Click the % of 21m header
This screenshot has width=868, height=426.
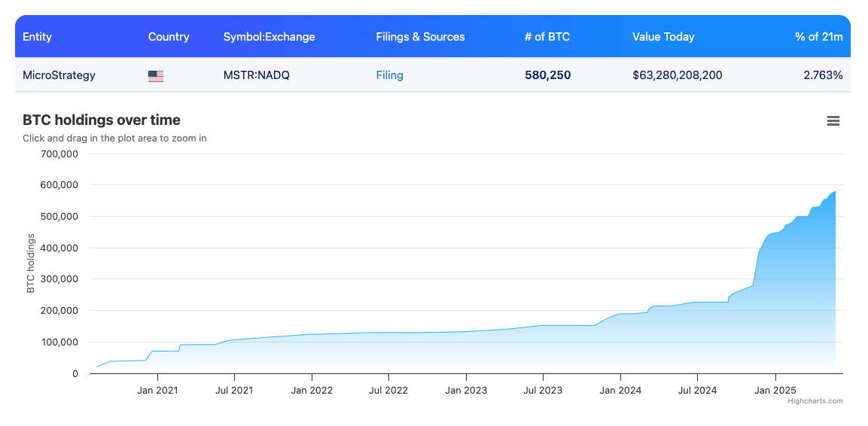tap(819, 37)
